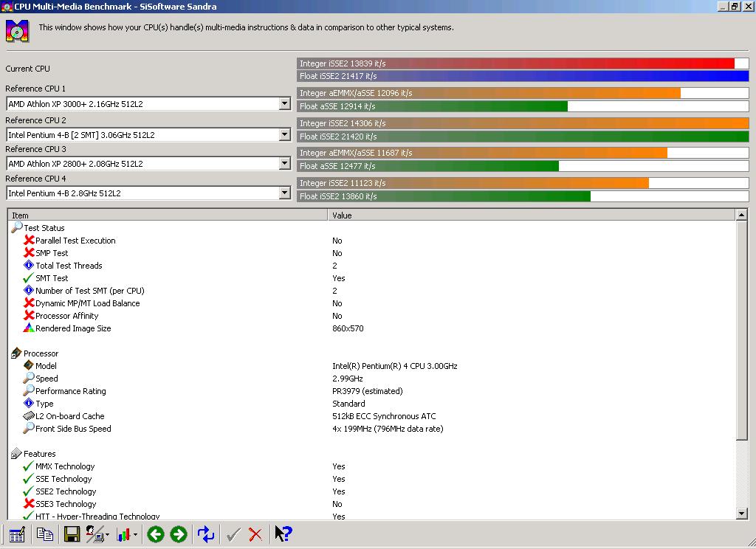Click the scrollbar down arrow in the list
756x549 pixels.
pyautogui.click(x=742, y=514)
